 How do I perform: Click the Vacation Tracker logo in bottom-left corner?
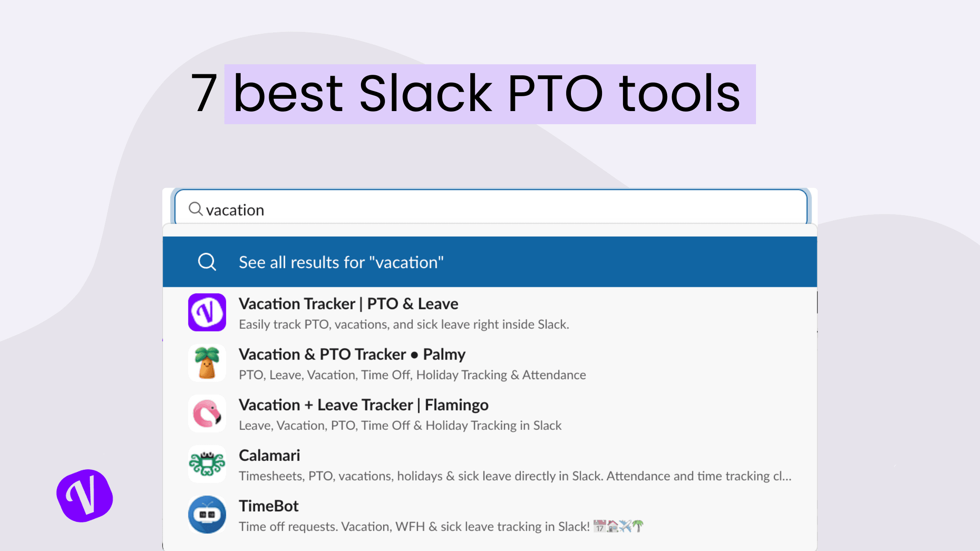pos(85,495)
